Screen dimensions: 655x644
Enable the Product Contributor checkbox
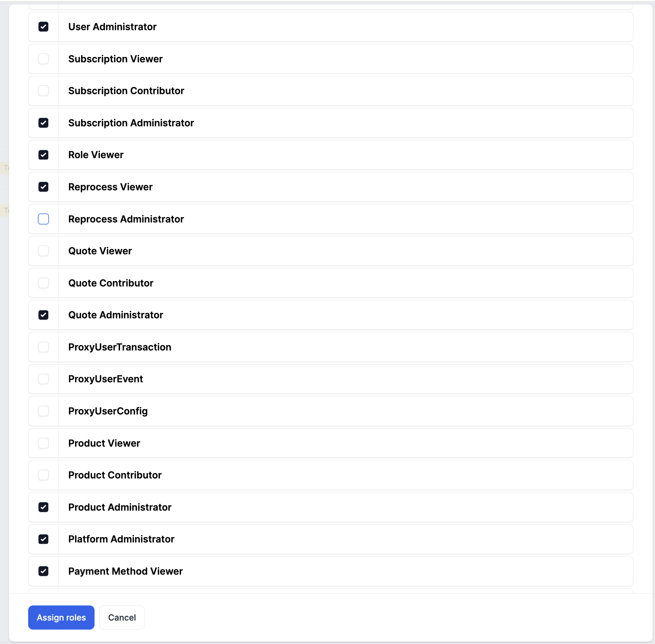pos(43,475)
